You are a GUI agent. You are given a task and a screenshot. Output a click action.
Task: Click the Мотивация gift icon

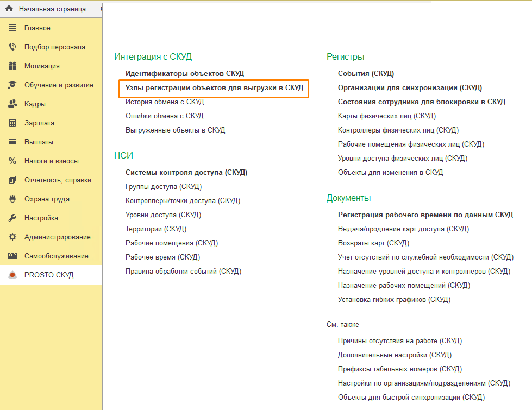tap(12, 66)
